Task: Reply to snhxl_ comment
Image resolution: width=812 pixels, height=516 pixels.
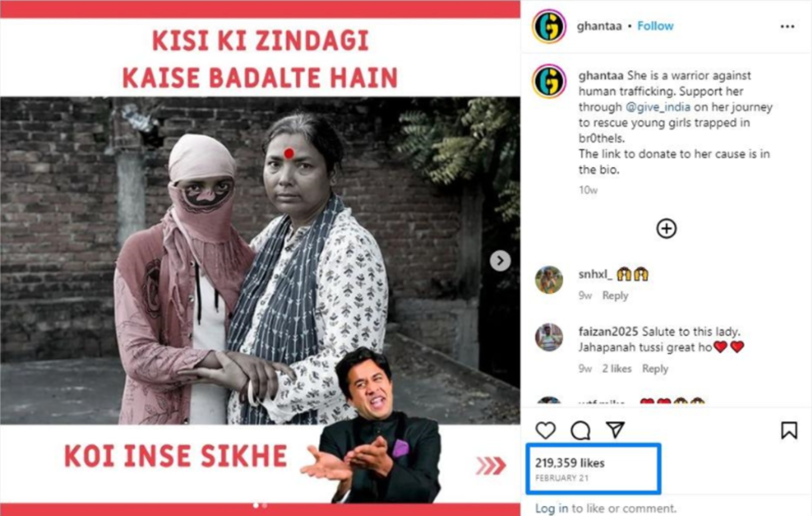Action: point(615,295)
